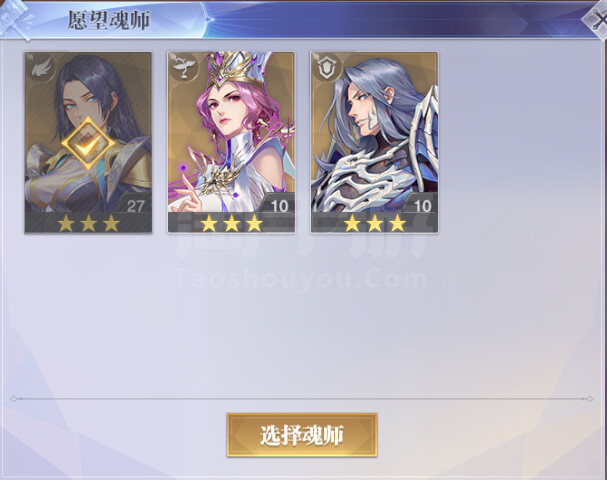Click the level 10 badge on the silver-haired card
This screenshot has height=480, width=607.
422,205
